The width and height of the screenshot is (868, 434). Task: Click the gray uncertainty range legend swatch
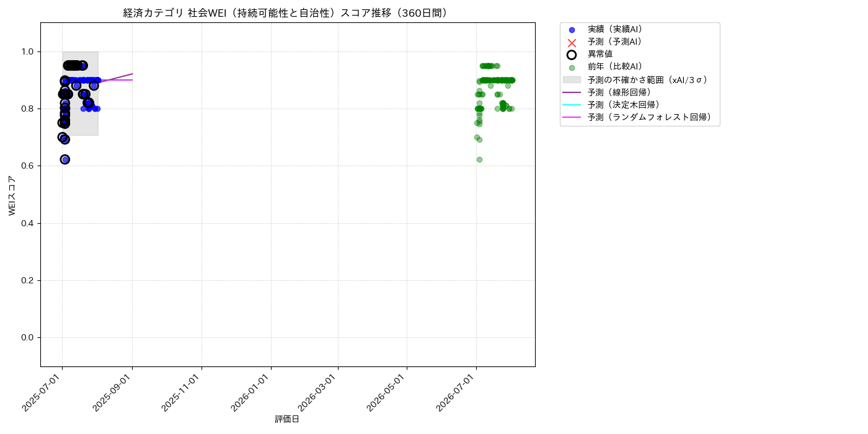(x=572, y=80)
